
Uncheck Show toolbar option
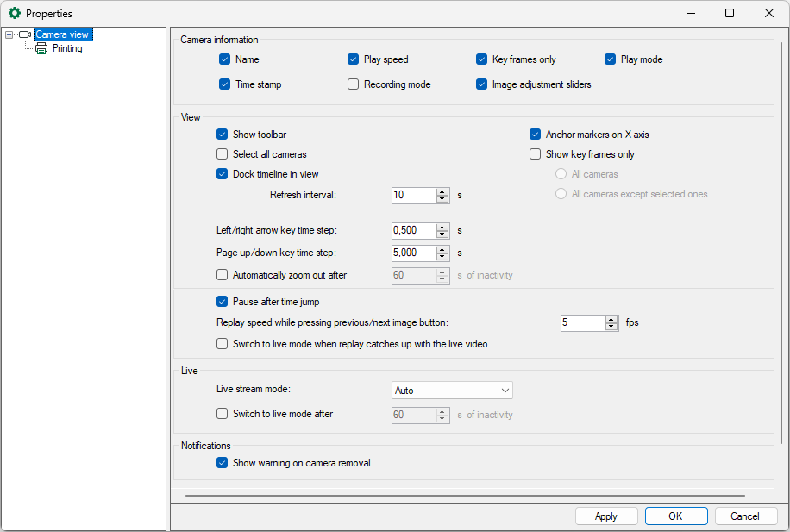[223, 135]
